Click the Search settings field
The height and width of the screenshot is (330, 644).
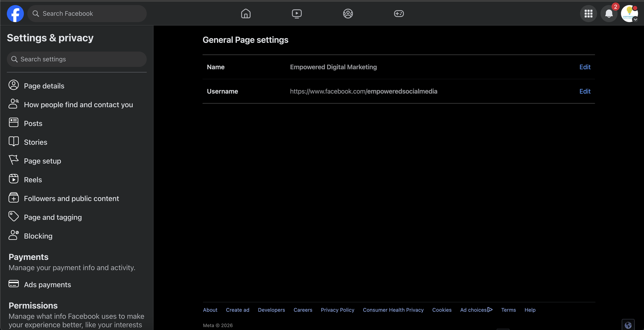(x=77, y=59)
